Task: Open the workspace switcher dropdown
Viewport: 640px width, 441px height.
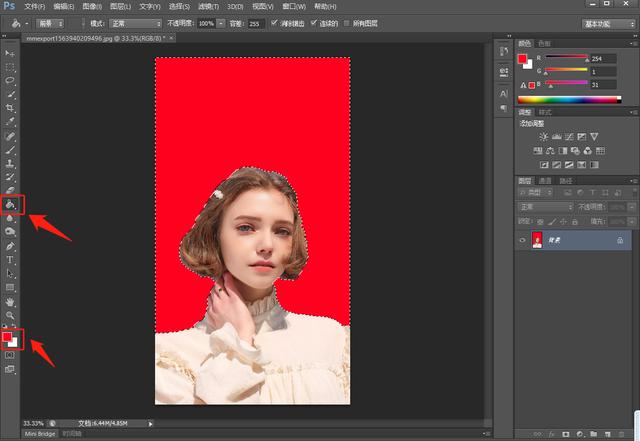Action: coord(608,24)
